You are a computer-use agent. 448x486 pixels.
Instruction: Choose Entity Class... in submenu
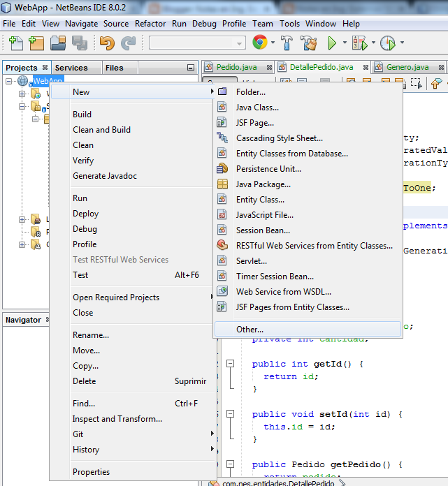coord(308,200)
